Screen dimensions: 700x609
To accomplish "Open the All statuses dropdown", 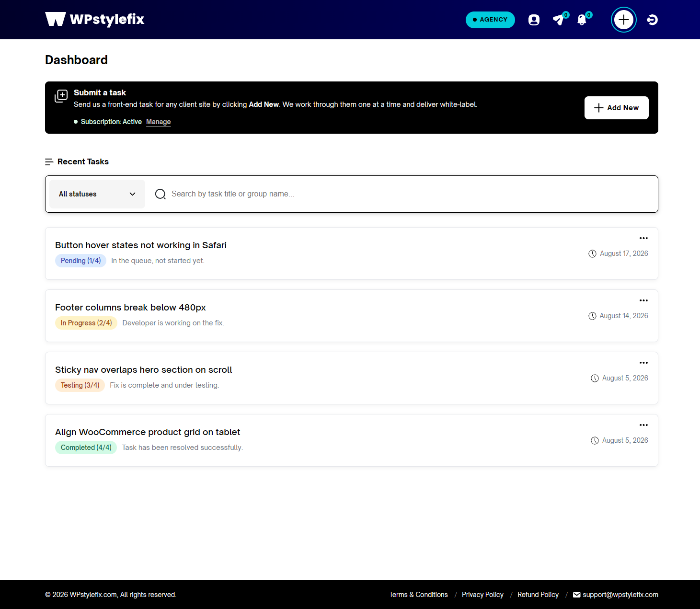I will (97, 194).
